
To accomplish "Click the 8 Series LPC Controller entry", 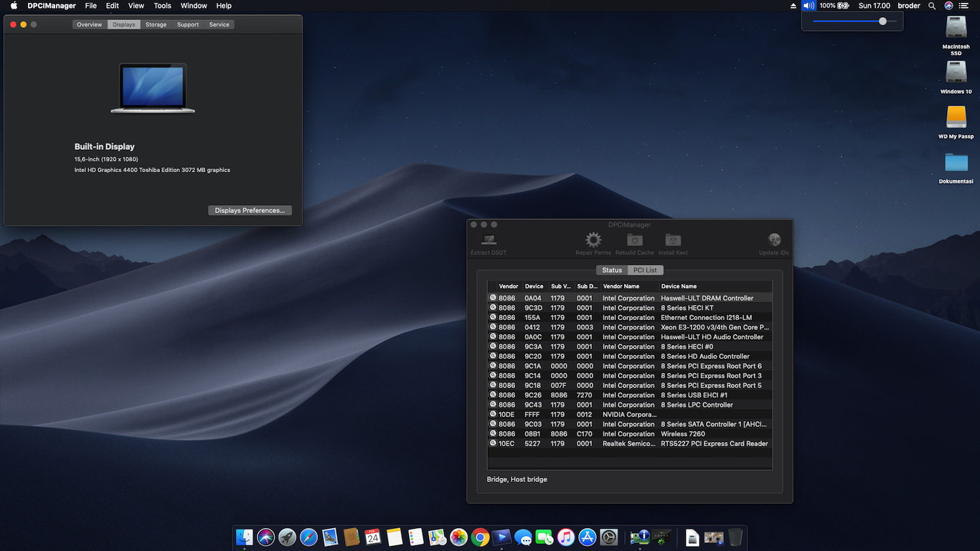I will [x=697, y=405].
